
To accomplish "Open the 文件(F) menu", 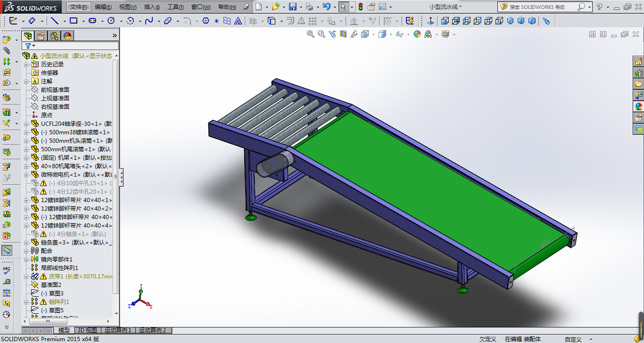I will point(78,7).
